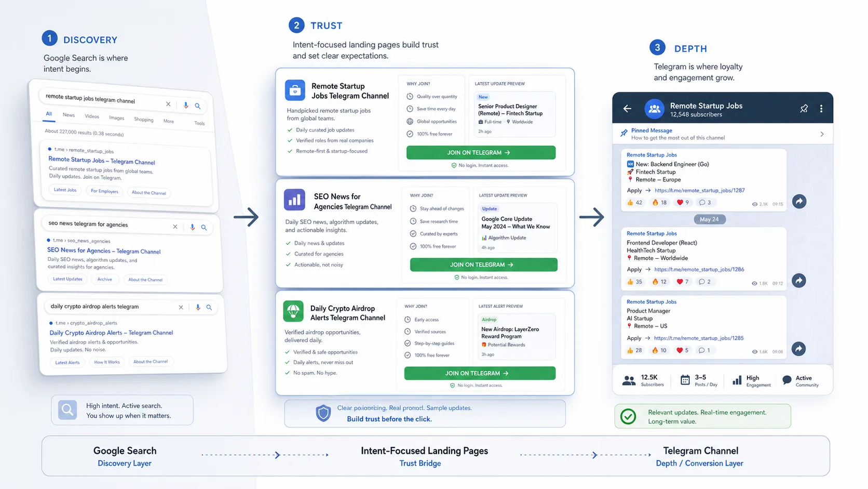Click the Latest Jobs sitelink chip
This screenshot has height=489, width=868.
(65, 190)
